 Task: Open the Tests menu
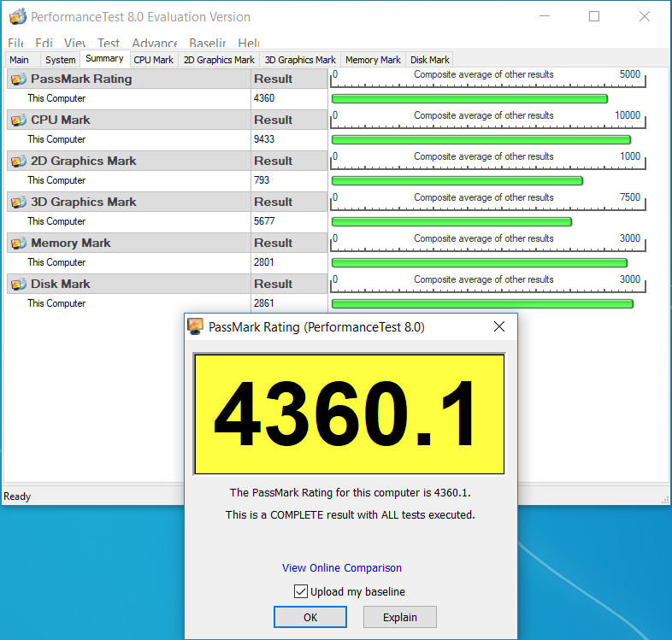click(109, 43)
